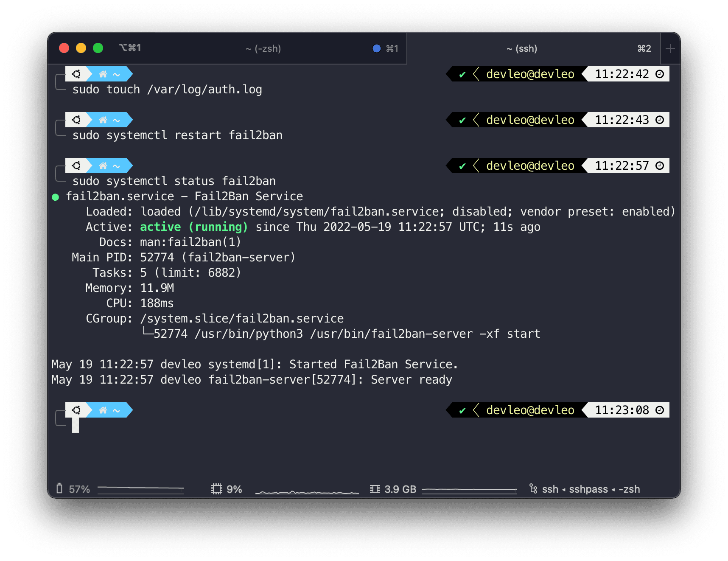The height and width of the screenshot is (561, 728).
Task: Click the path '/lib/systemd/system/fail2ban.service;'
Action: tap(320, 212)
